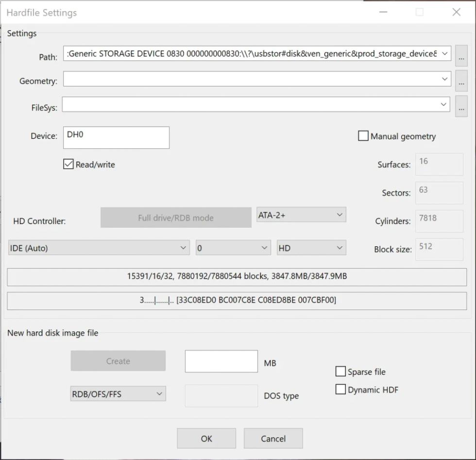Click the browse button next to Geometry
The image size is (476, 460).
(461, 81)
